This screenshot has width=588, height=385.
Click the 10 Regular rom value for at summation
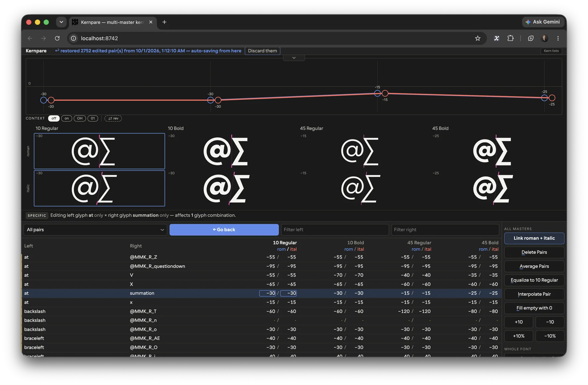pos(268,293)
